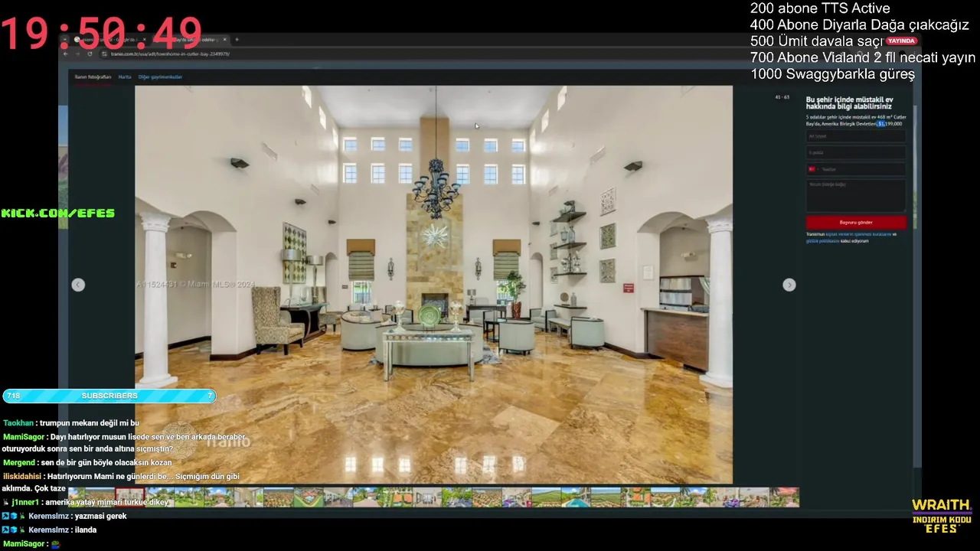
Task: Open the Diğer gayrimenkuller tab
Action: tap(160, 77)
